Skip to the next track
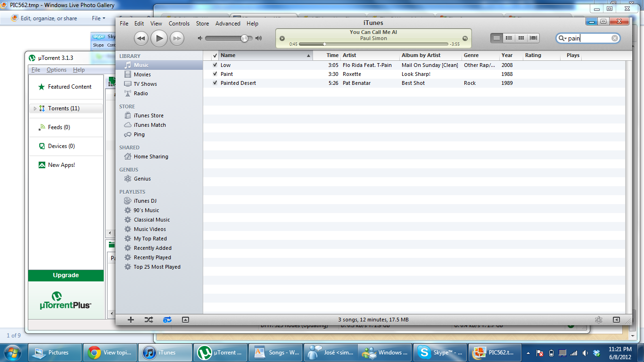 click(x=177, y=38)
